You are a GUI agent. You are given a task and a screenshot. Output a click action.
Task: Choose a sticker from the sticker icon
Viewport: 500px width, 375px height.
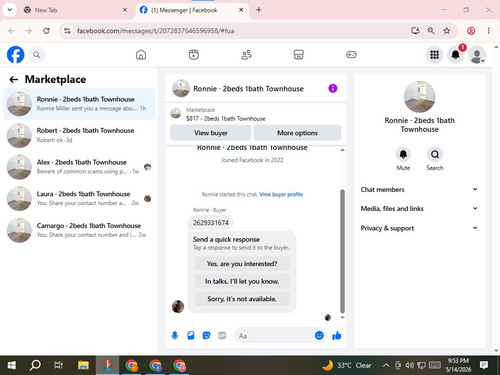(x=206, y=335)
